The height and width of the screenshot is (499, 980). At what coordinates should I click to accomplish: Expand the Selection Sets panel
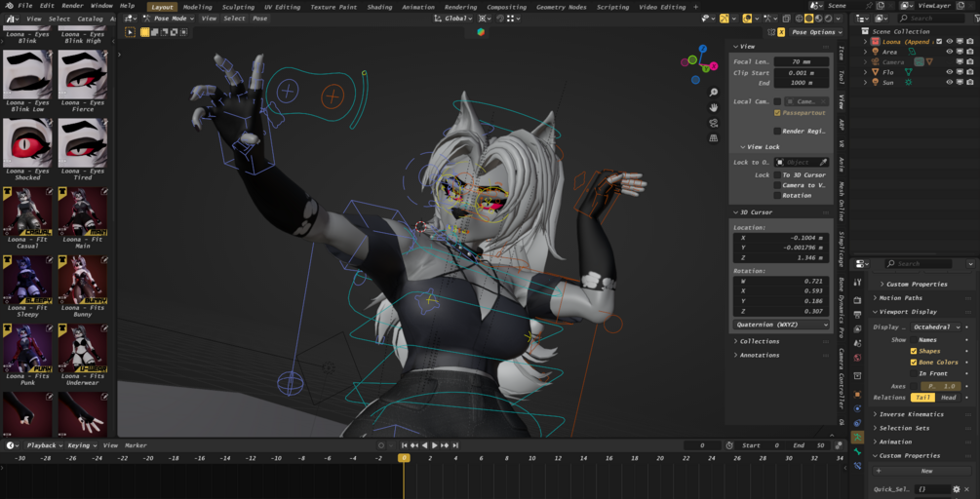pos(904,428)
